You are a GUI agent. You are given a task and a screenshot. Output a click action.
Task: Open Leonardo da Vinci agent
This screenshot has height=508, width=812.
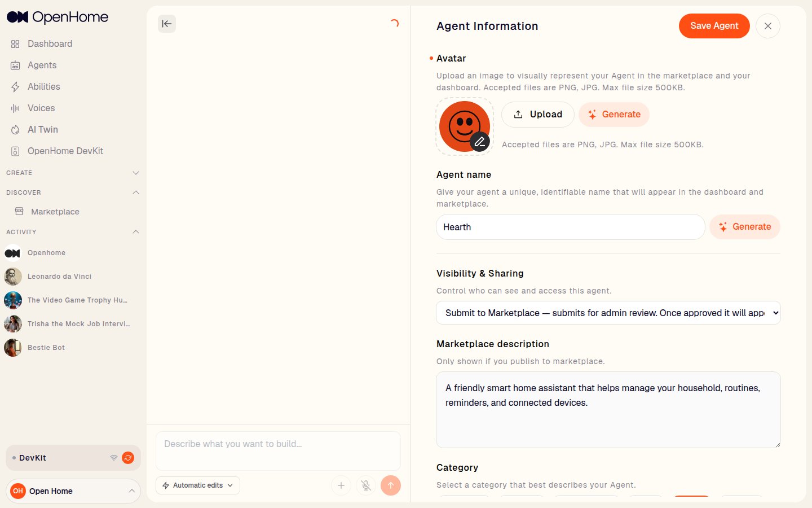(59, 277)
